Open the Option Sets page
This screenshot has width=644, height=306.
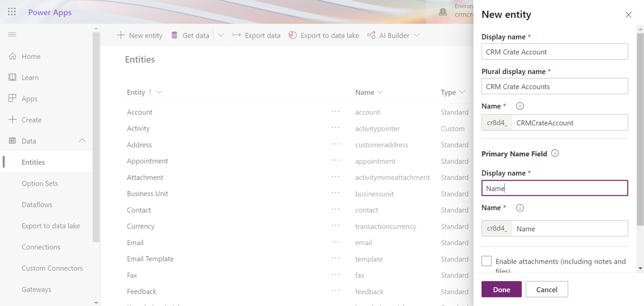click(39, 183)
